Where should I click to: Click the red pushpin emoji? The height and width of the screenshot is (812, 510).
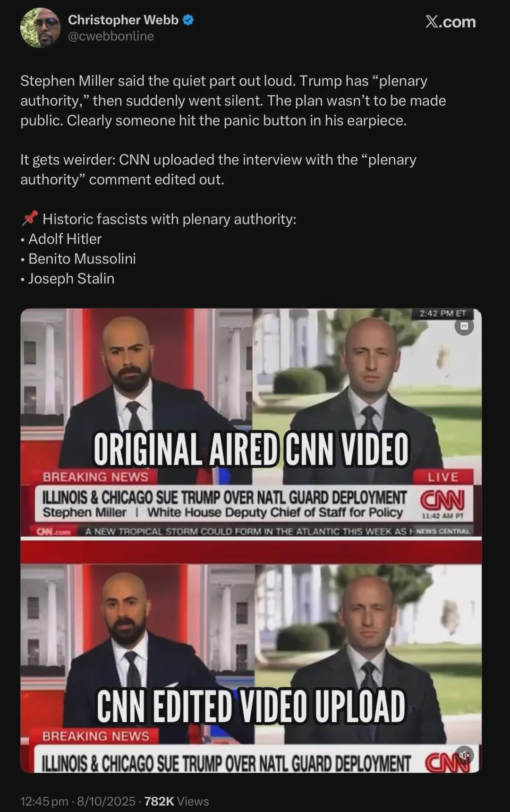(29, 219)
